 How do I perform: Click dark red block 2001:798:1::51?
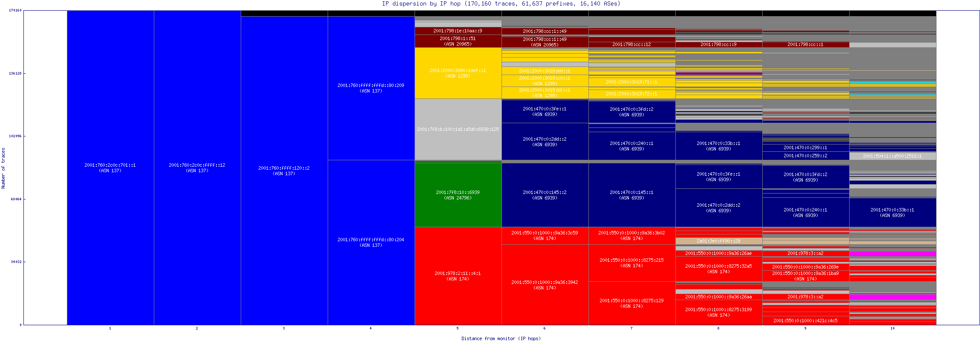pyautogui.click(x=458, y=41)
